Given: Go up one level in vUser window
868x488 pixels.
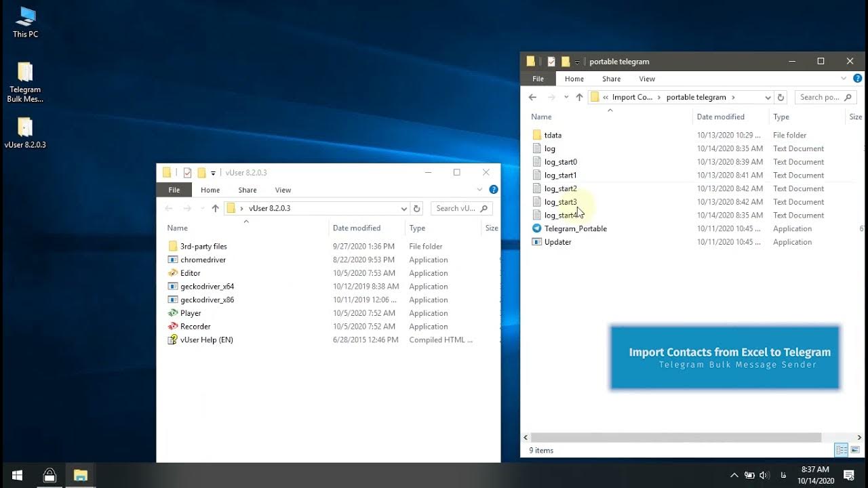Looking at the screenshot, I should (215, 208).
